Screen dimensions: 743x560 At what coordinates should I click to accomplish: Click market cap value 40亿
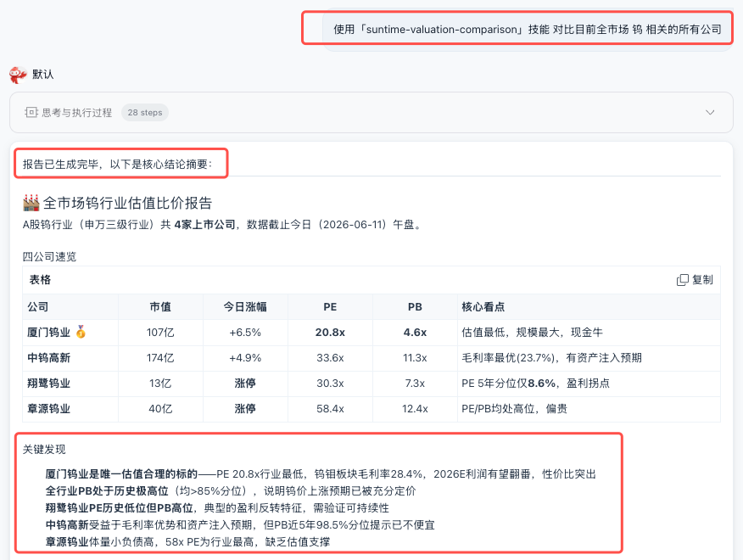pos(160,409)
